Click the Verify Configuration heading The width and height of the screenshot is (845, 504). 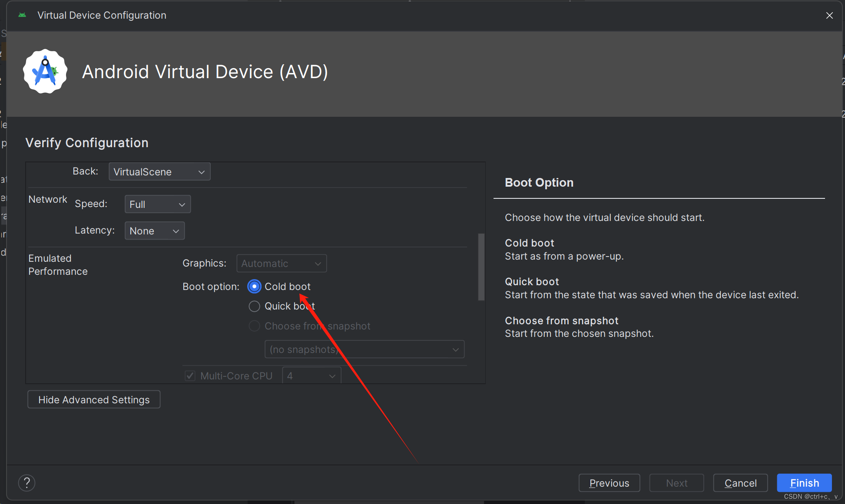pos(87,143)
